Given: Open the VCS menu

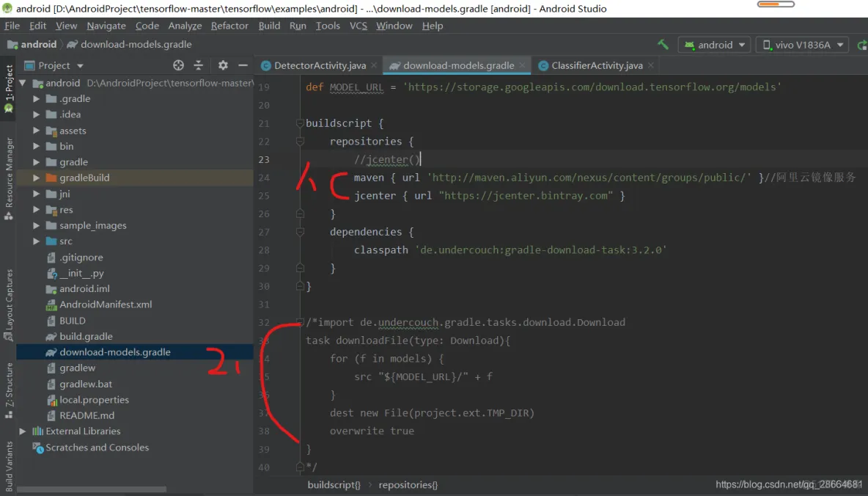Looking at the screenshot, I should tap(358, 26).
